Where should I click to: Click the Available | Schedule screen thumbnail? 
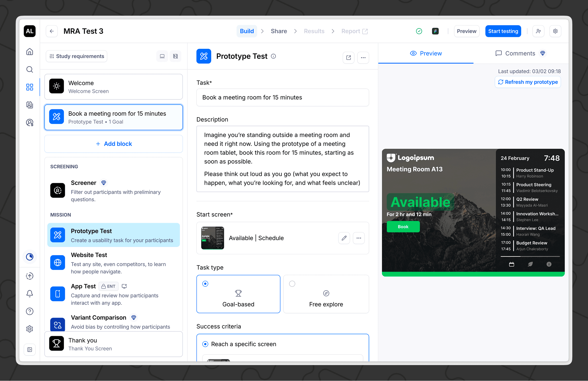click(212, 238)
